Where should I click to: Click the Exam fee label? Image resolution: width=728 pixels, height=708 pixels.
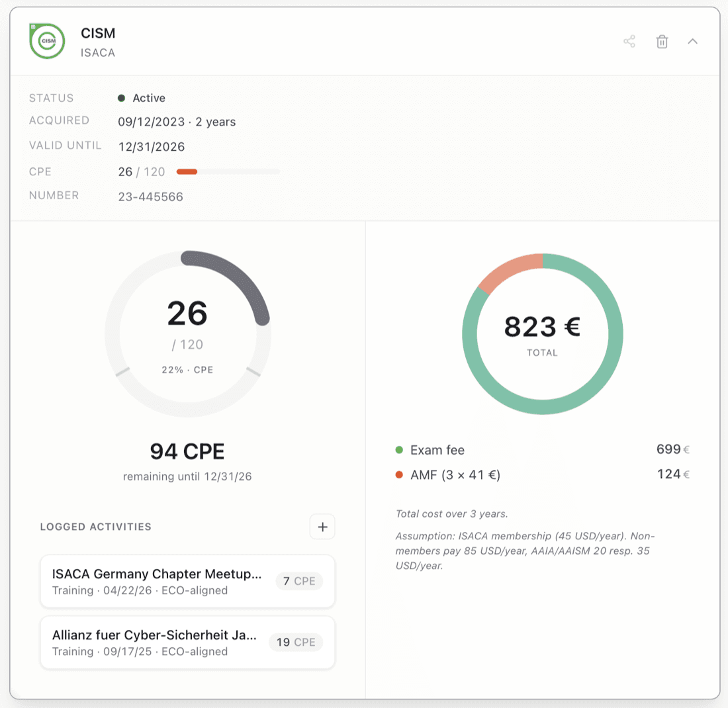click(437, 450)
